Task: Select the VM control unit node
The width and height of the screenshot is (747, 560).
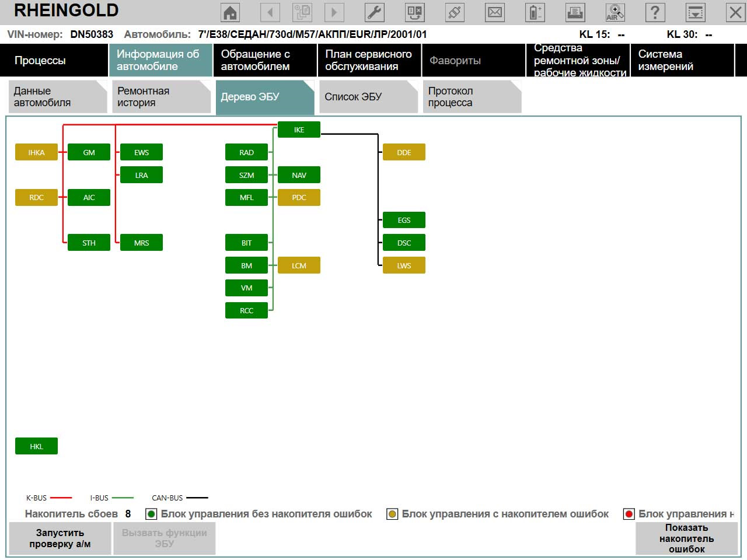Action: [x=246, y=288]
